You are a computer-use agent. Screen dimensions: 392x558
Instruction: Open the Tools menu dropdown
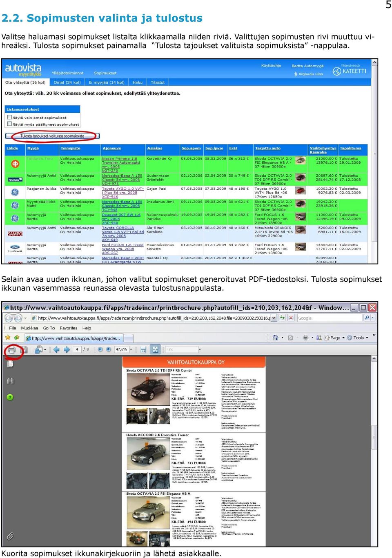pos(358,338)
